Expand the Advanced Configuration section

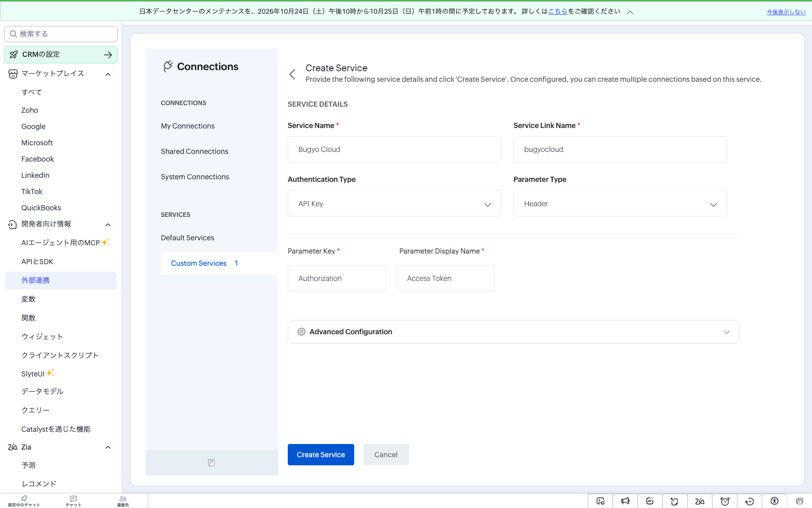[513, 332]
